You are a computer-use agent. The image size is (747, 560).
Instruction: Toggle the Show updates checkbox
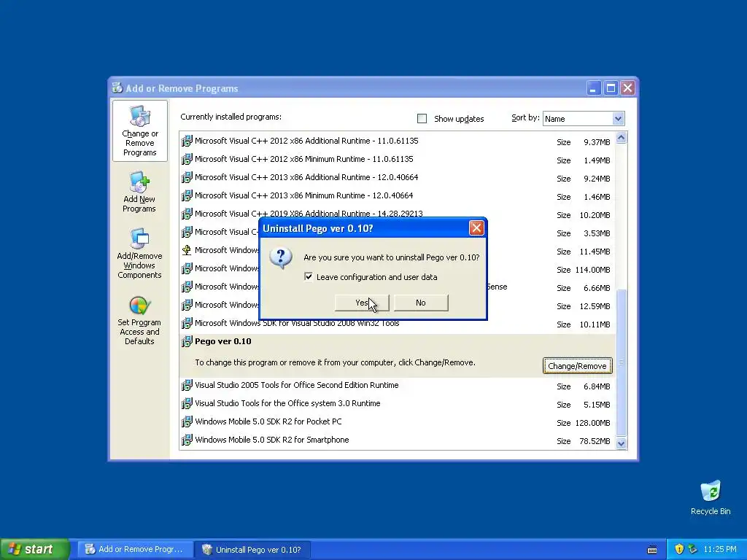[x=422, y=119]
